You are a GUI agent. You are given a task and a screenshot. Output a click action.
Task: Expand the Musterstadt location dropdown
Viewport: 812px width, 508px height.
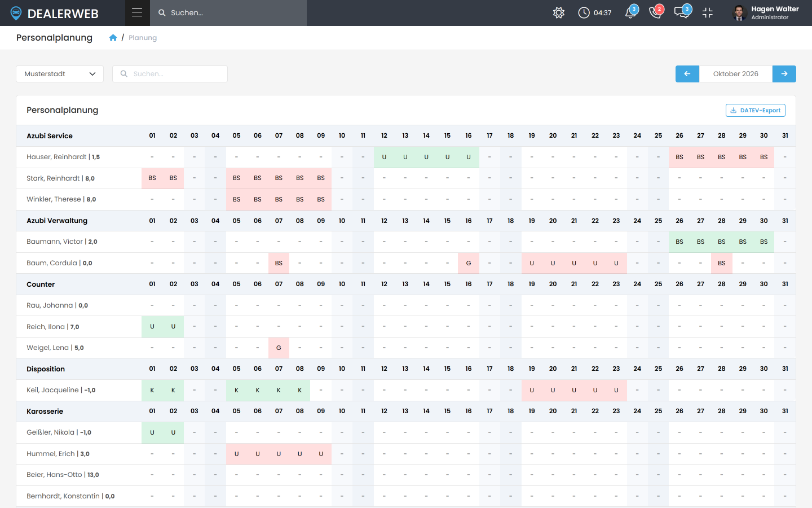pyautogui.click(x=60, y=74)
